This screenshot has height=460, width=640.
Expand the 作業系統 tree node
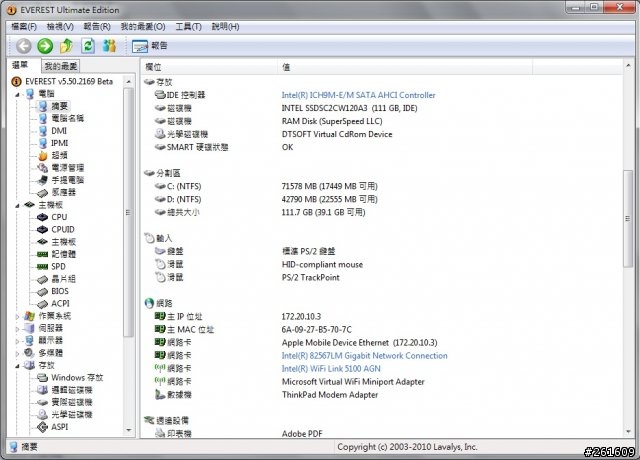tap(17, 316)
